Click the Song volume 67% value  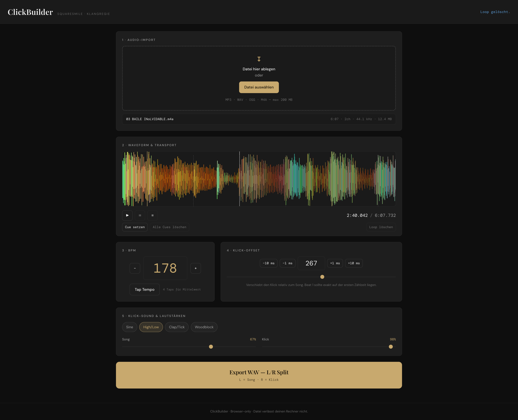pos(253,339)
